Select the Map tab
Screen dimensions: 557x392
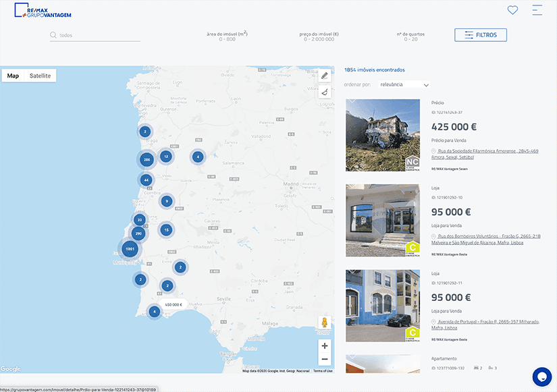click(x=13, y=76)
